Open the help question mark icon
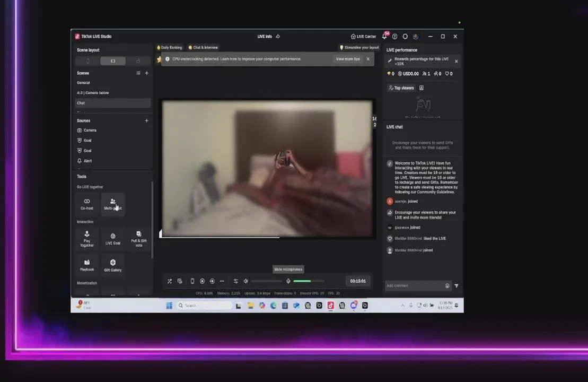588x382 pixels. (395, 37)
